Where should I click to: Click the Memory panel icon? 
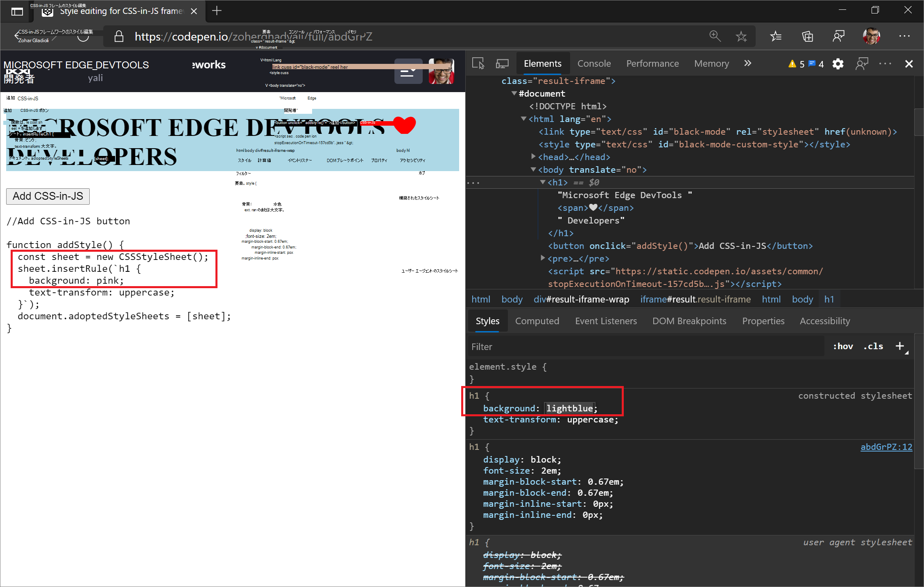[711, 63]
